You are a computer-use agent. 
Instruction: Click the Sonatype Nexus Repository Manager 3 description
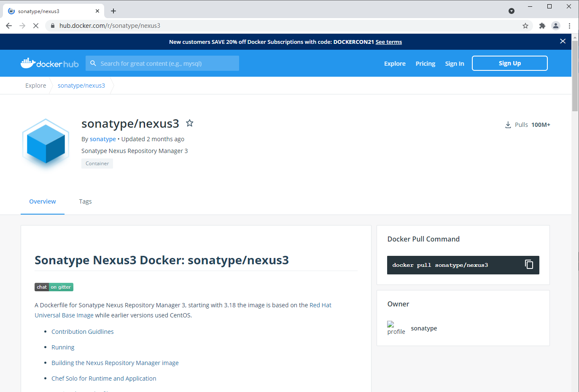click(135, 151)
